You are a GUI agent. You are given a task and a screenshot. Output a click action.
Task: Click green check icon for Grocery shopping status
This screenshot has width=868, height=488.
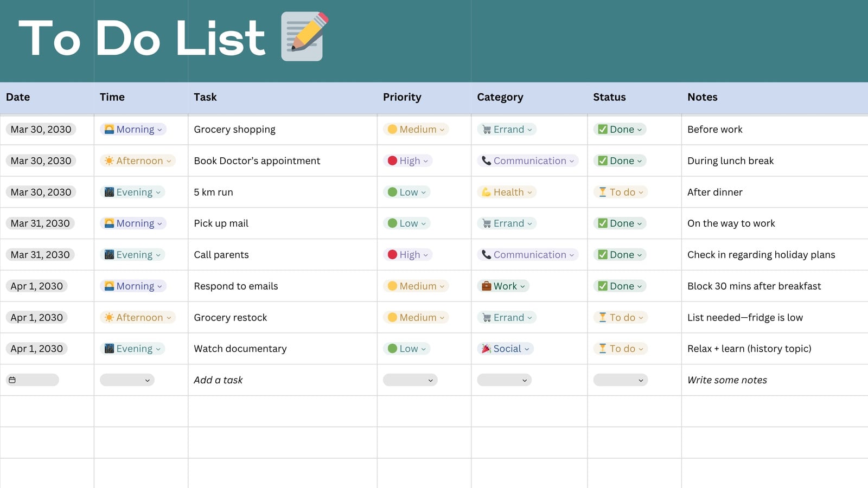click(x=603, y=129)
